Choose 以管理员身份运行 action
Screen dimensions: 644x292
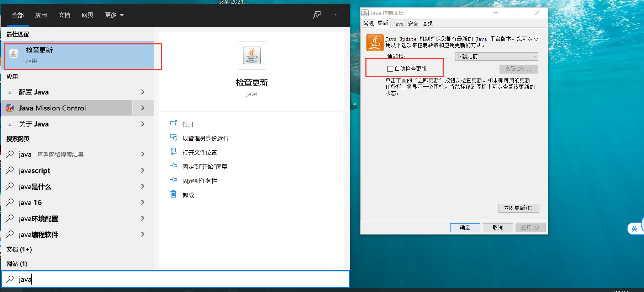(206, 138)
